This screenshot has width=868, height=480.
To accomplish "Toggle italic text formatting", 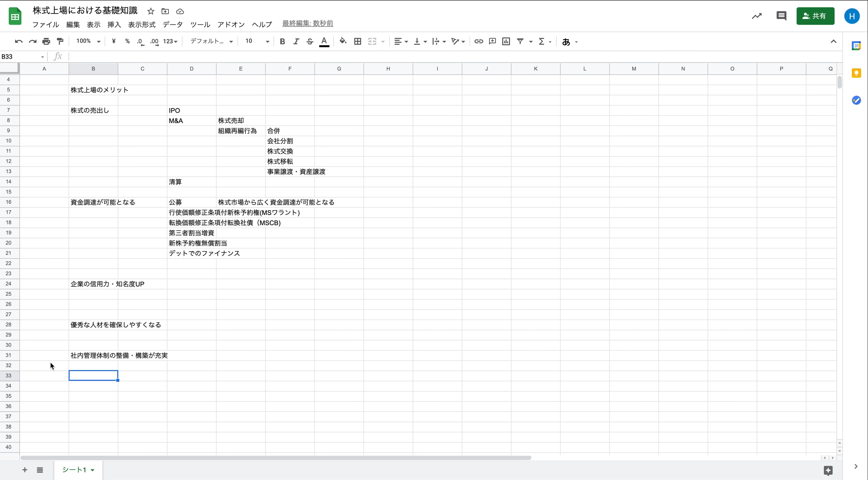I will coord(296,41).
